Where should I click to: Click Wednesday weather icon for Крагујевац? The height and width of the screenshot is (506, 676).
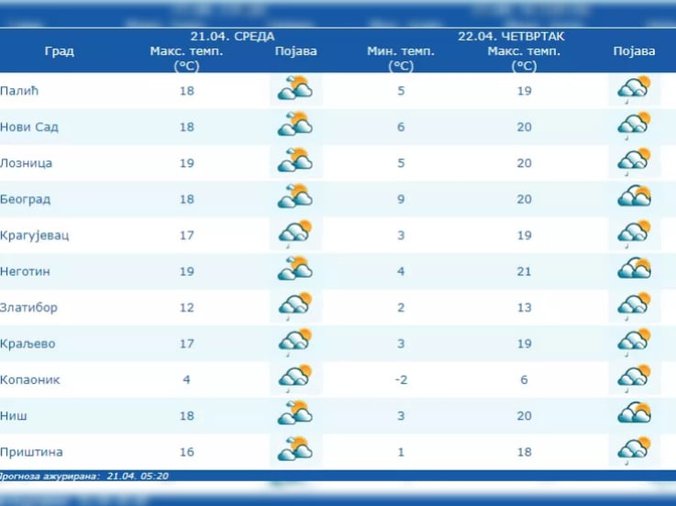pos(296,234)
